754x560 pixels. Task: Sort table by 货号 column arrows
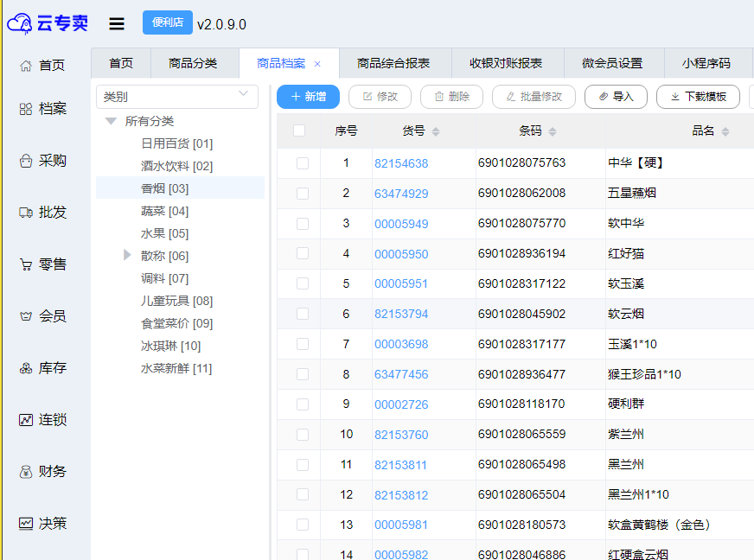pyautogui.click(x=436, y=131)
